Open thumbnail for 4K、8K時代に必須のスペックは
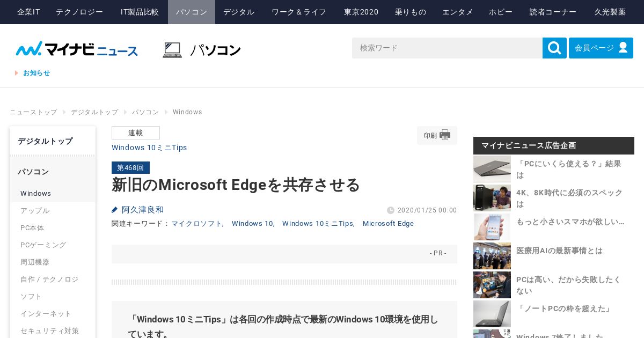 click(492, 198)
